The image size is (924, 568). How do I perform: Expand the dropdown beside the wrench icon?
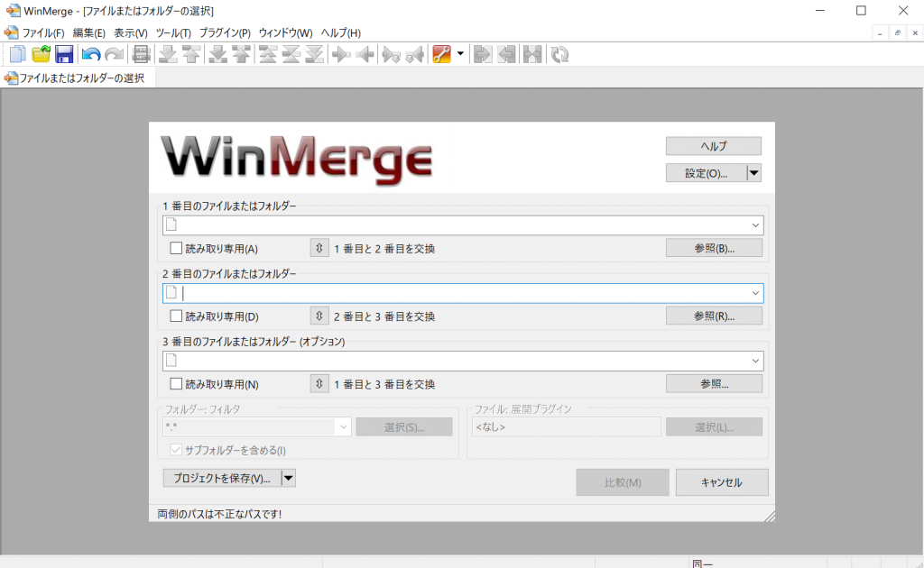point(460,54)
